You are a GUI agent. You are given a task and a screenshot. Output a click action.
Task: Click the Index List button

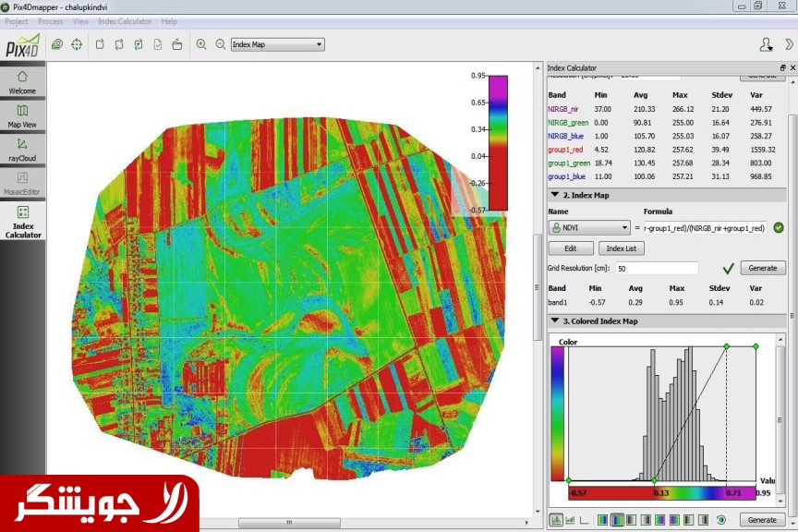point(620,248)
